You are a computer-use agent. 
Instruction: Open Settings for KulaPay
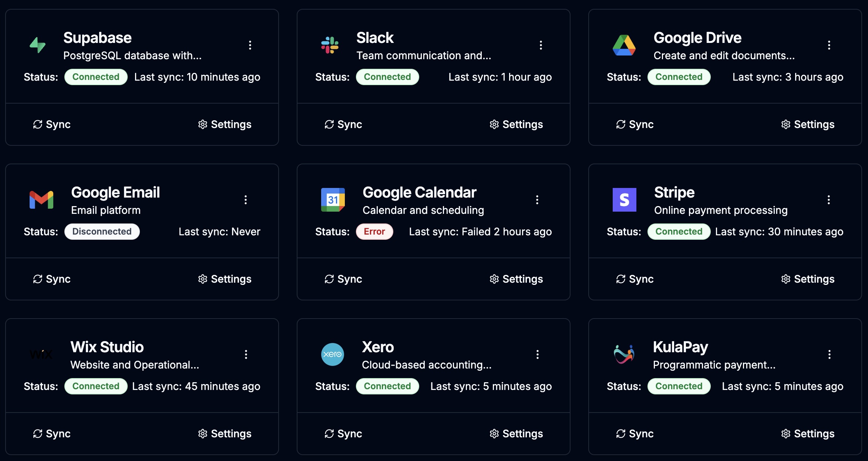click(x=808, y=434)
